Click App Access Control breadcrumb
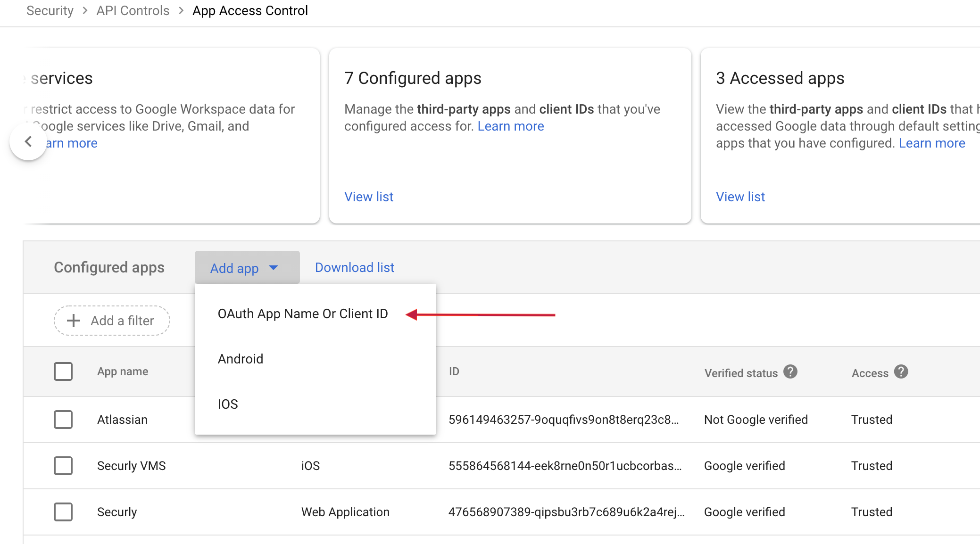Screen dimensions: 980x544 [250, 10]
